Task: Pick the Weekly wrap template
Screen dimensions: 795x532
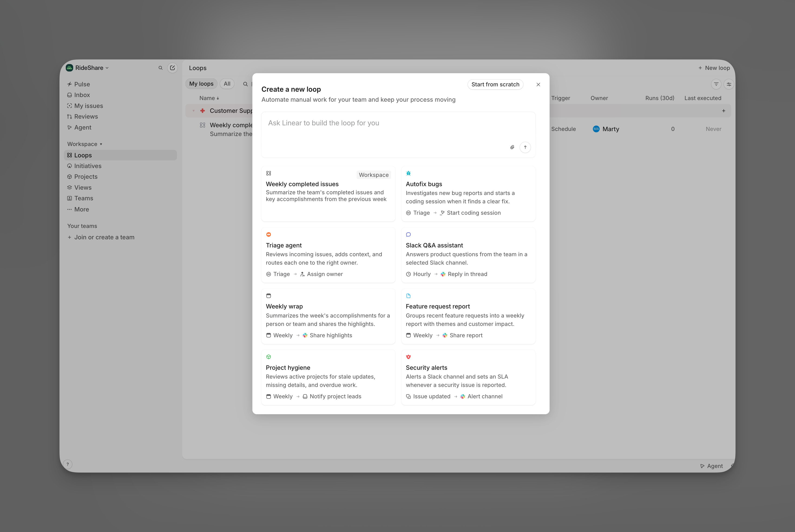Action: (x=329, y=316)
